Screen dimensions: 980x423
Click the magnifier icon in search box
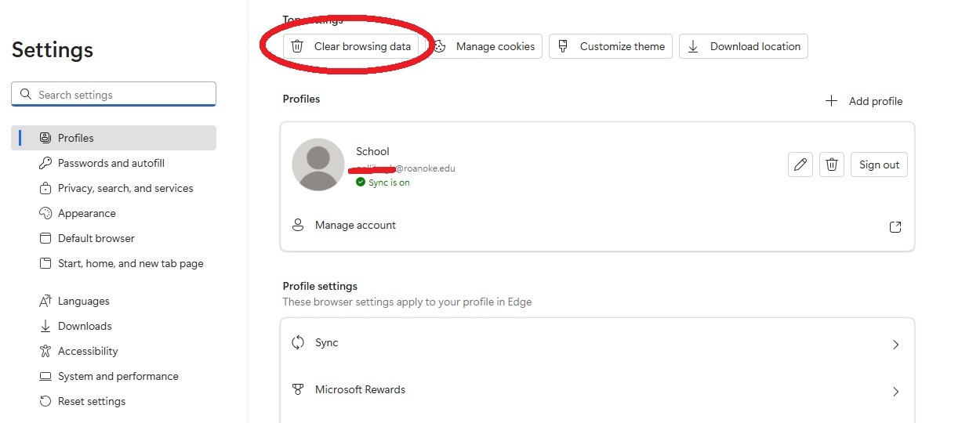tap(26, 95)
